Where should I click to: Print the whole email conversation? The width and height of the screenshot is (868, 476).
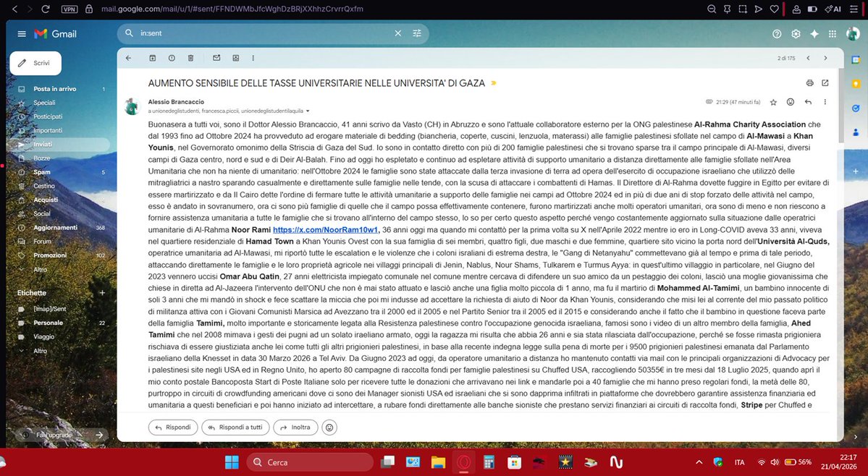coord(810,83)
